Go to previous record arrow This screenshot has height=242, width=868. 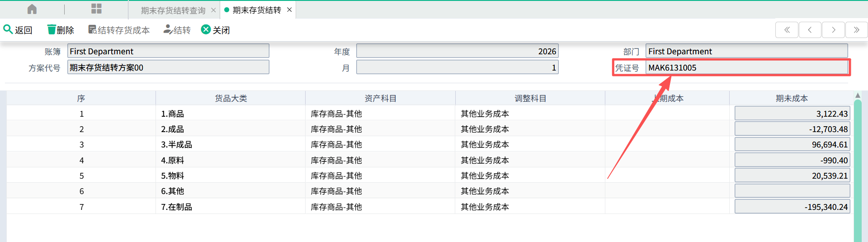click(810, 30)
